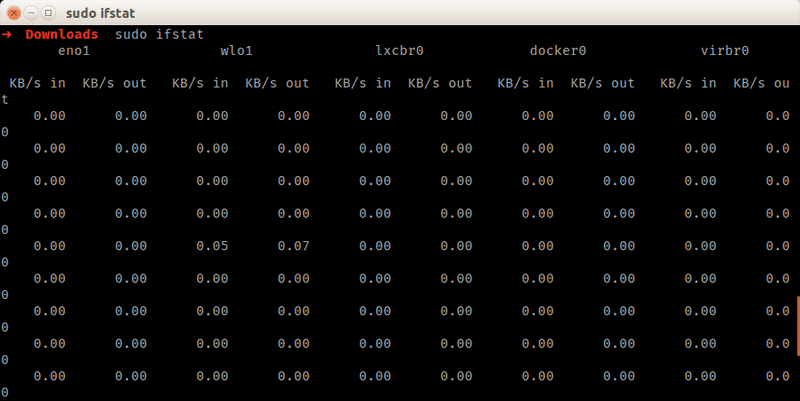This screenshot has width=800, height=401.
Task: Click the "KB/s in" label under eno1
Action: pyautogui.click(x=38, y=83)
